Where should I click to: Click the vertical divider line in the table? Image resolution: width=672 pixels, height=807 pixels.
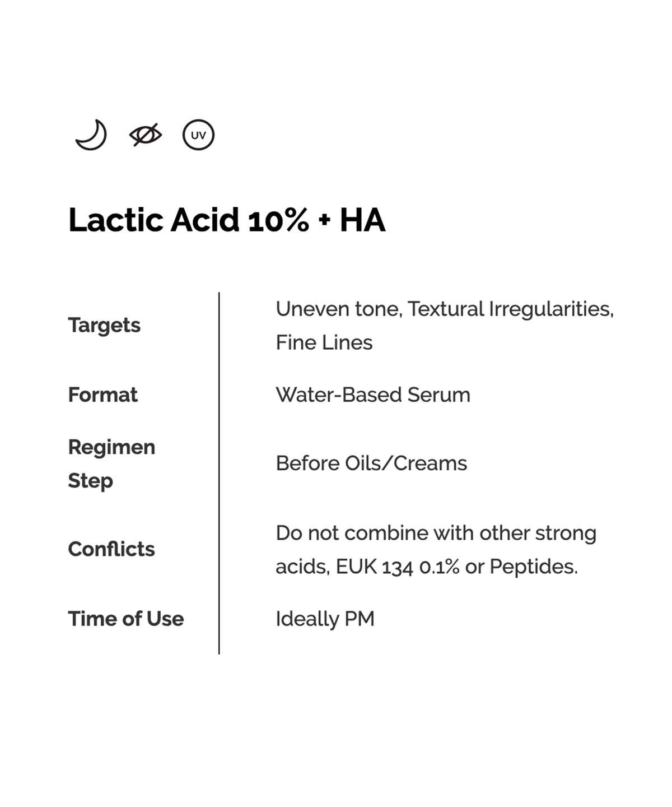(x=219, y=472)
